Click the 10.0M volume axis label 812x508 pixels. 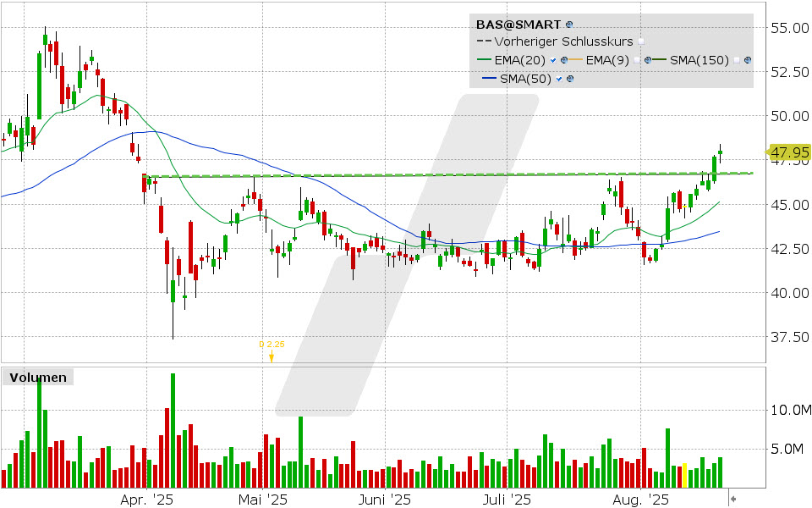point(791,411)
